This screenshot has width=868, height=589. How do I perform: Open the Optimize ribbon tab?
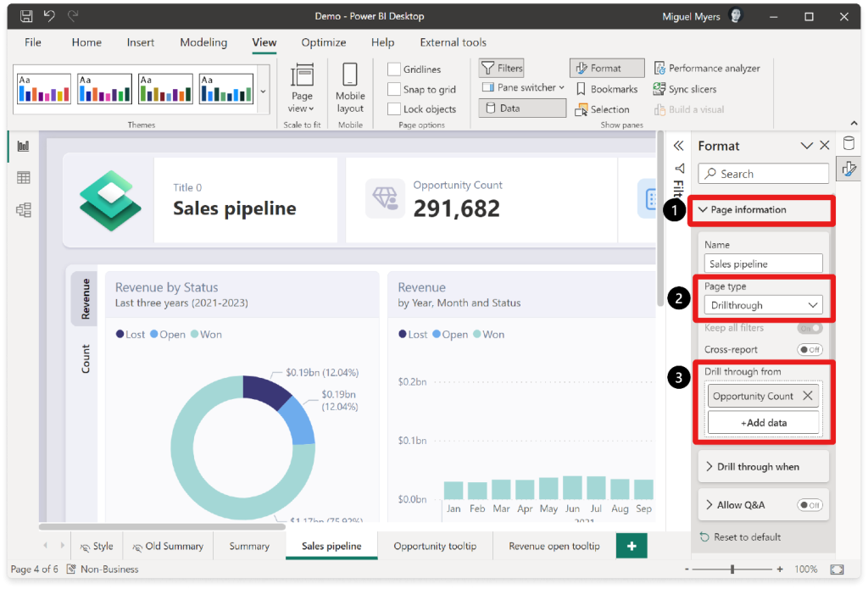(x=323, y=42)
